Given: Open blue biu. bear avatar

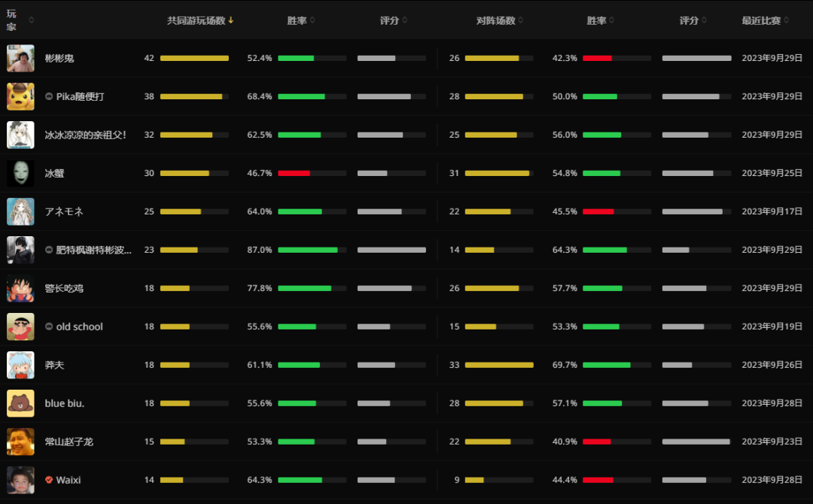Looking at the screenshot, I should pyautogui.click(x=21, y=403).
